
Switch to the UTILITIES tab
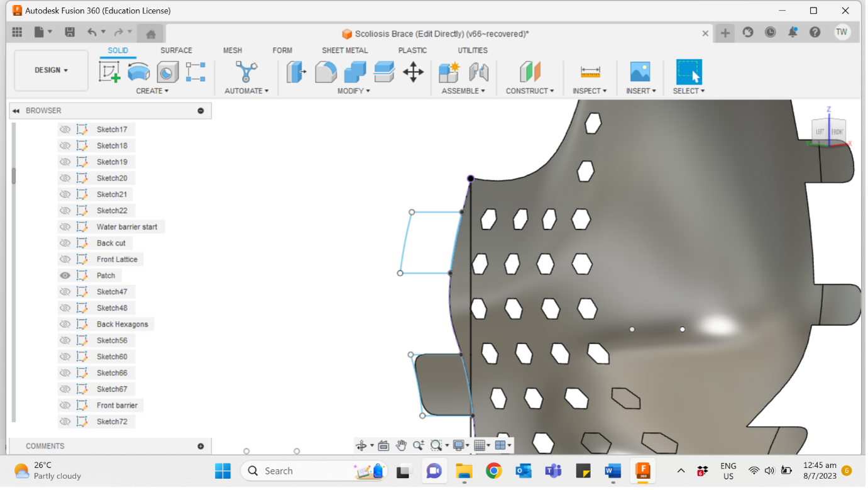pos(473,50)
